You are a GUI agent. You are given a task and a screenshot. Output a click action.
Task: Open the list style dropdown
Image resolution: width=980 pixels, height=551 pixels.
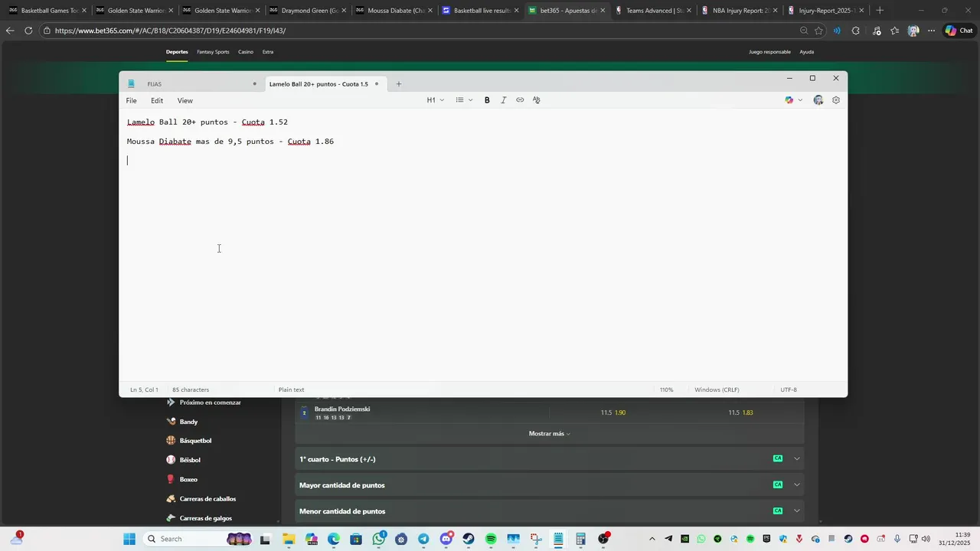pyautogui.click(x=464, y=100)
